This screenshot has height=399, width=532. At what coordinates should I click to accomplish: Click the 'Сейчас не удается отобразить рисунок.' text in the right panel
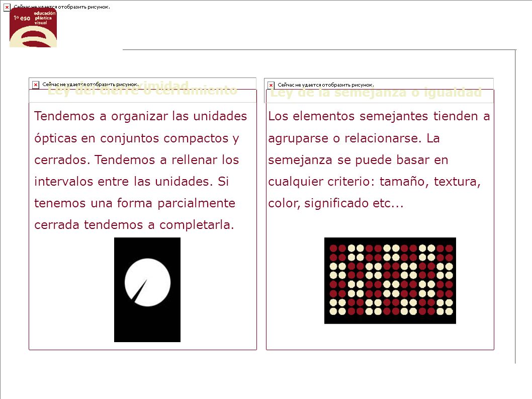326,85
